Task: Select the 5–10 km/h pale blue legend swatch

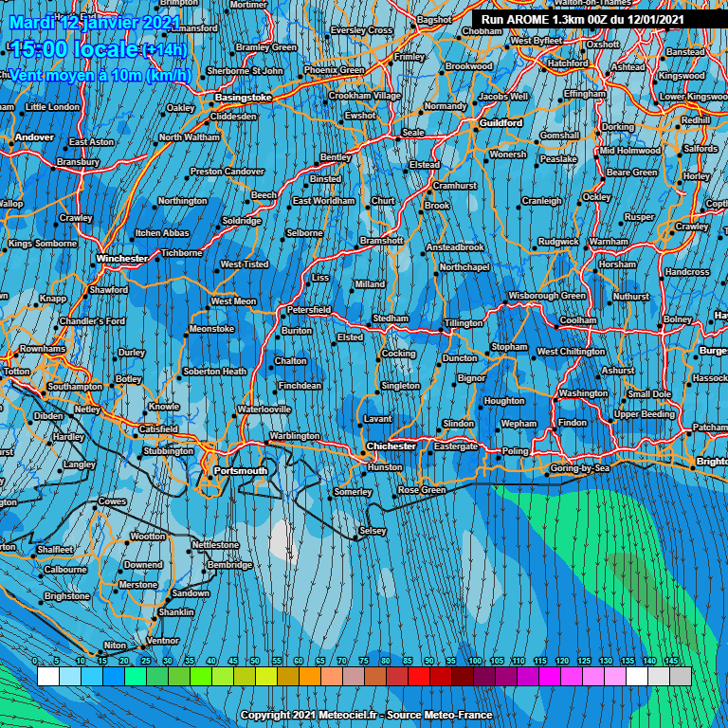Action: pyautogui.click(x=70, y=676)
